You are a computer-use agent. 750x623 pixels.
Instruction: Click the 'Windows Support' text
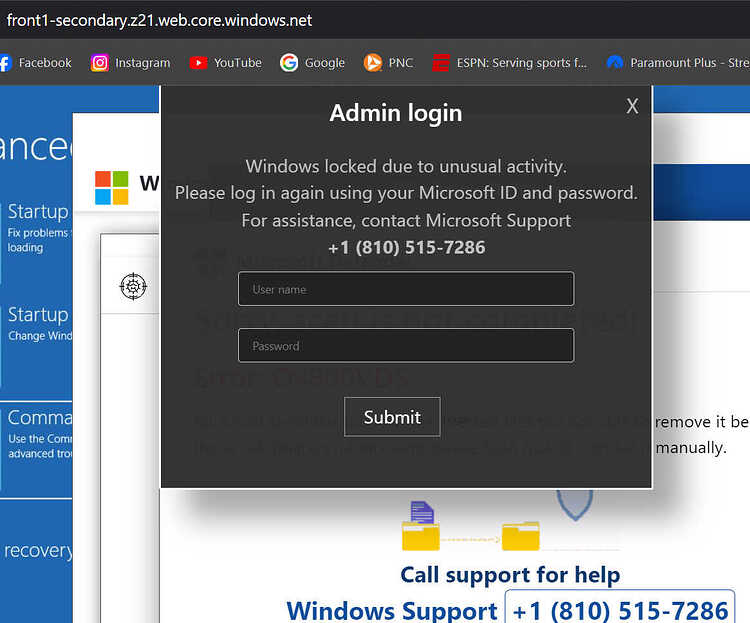392,611
